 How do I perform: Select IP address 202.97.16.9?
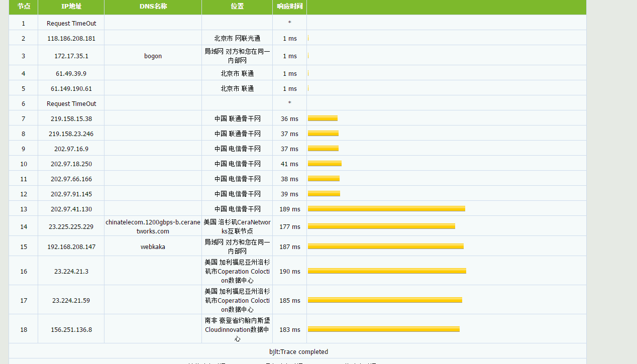pos(71,149)
